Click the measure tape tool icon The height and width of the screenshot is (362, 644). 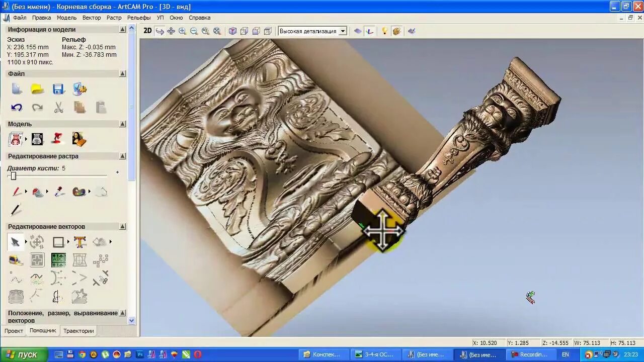(x=16, y=260)
